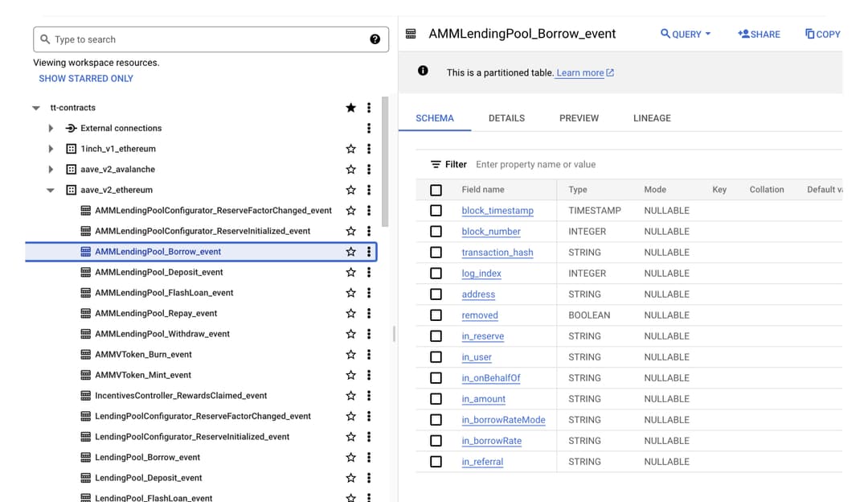The height and width of the screenshot is (502, 868).
Task: Open more actions for AMMLendingPool_Borrow_event
Action: (x=369, y=252)
